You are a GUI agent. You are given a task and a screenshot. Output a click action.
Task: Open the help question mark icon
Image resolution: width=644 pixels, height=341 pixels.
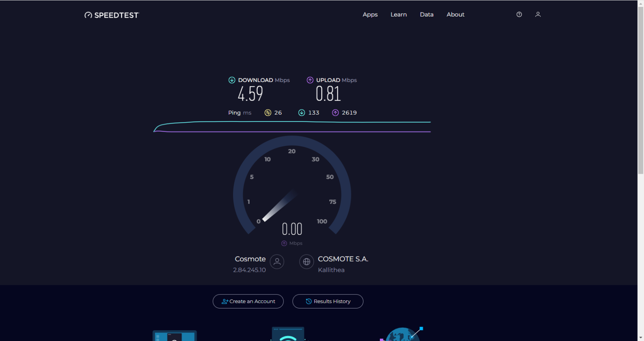point(519,14)
